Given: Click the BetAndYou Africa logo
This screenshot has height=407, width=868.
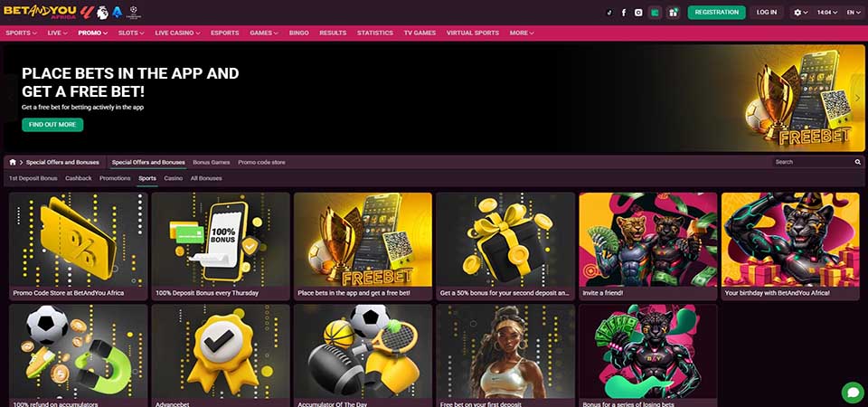Looking at the screenshot, I should coord(39,12).
